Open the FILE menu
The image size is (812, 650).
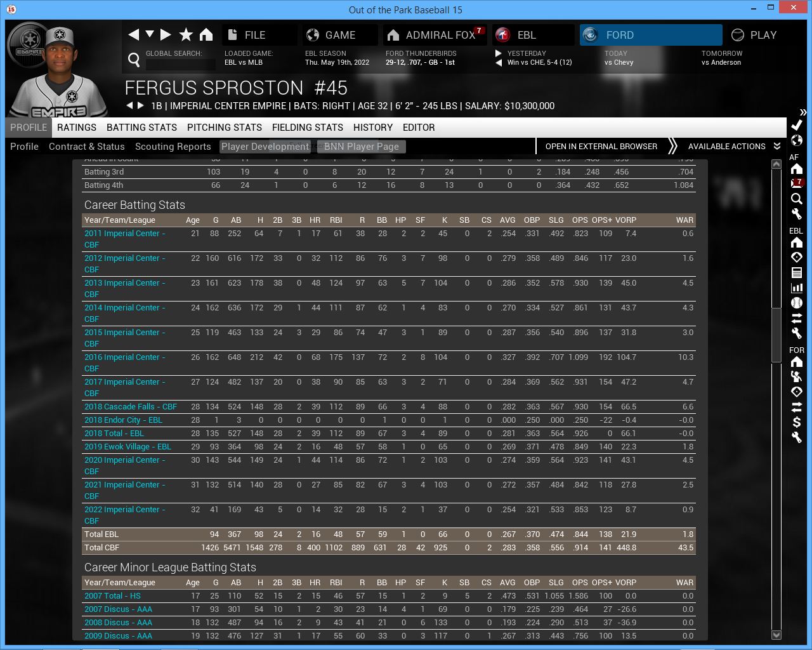[255, 35]
